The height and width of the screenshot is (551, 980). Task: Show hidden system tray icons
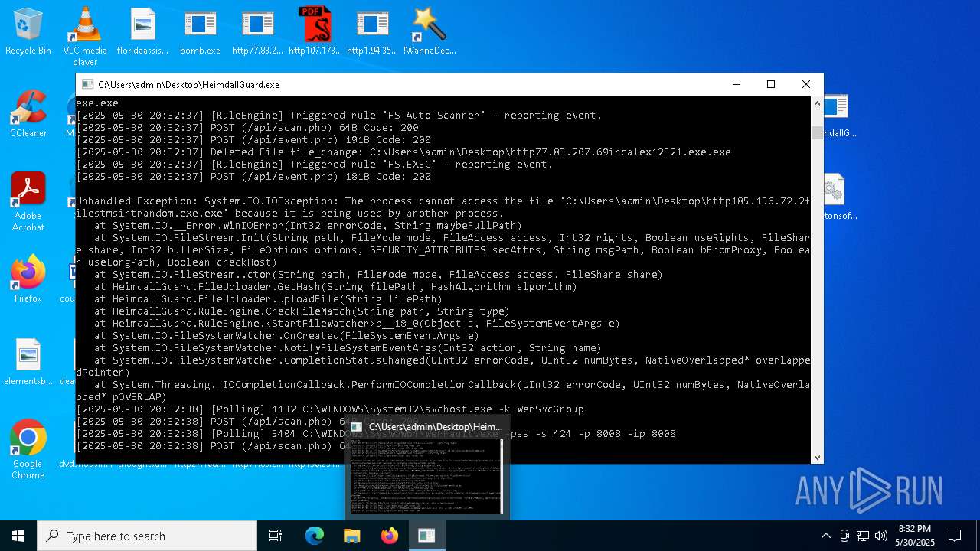coord(825,536)
